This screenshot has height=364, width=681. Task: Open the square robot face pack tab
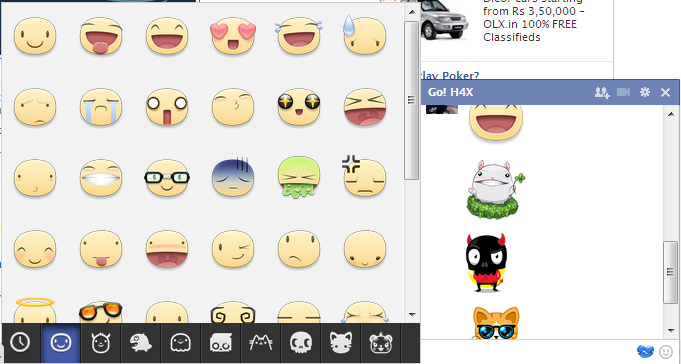coord(221,343)
